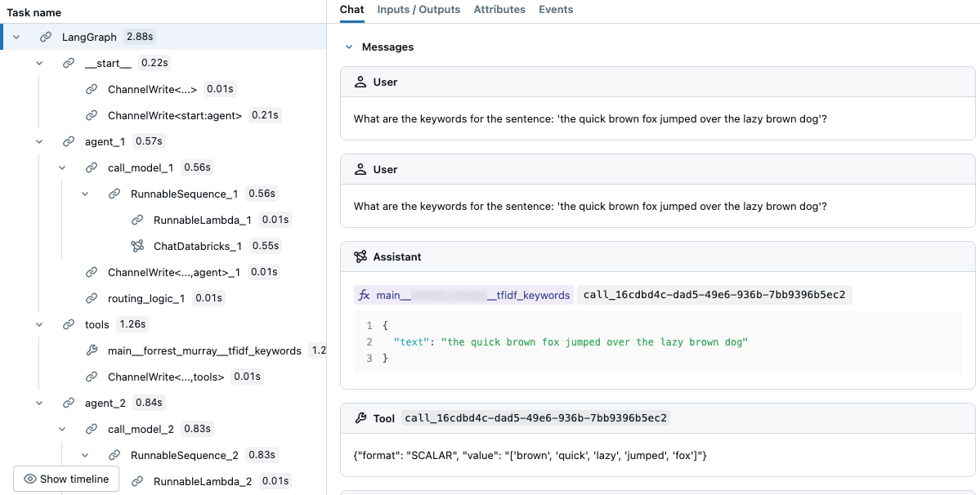
Task: Click the chain icon next to __start__
Action: tap(68, 62)
